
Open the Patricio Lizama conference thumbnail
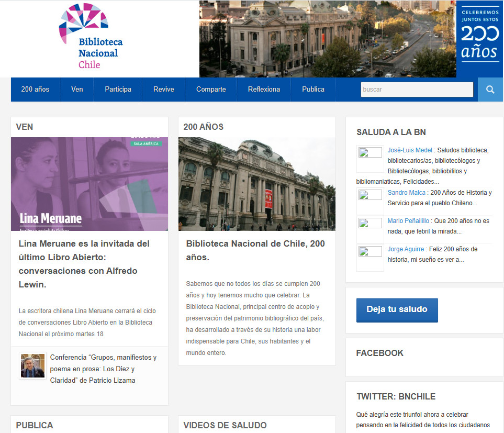[32, 365]
